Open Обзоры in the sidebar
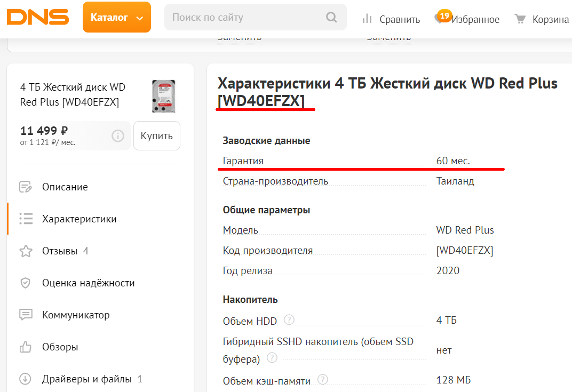 tap(60, 347)
